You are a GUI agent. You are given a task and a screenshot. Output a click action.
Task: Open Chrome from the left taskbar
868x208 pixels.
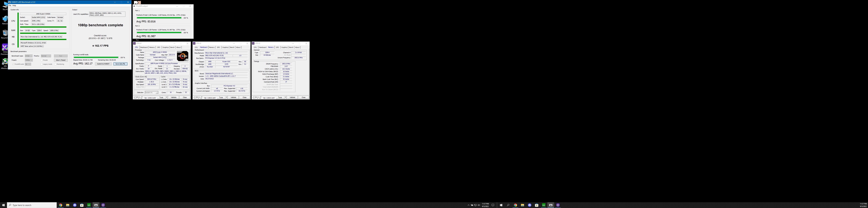coord(61,205)
